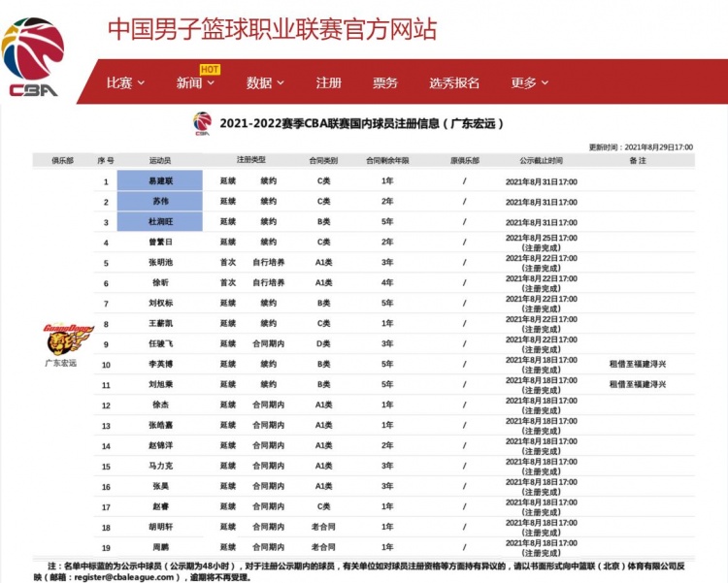Click player name 曾繁日
Image resolution: width=728 pixels, height=583 pixels.
160,242
